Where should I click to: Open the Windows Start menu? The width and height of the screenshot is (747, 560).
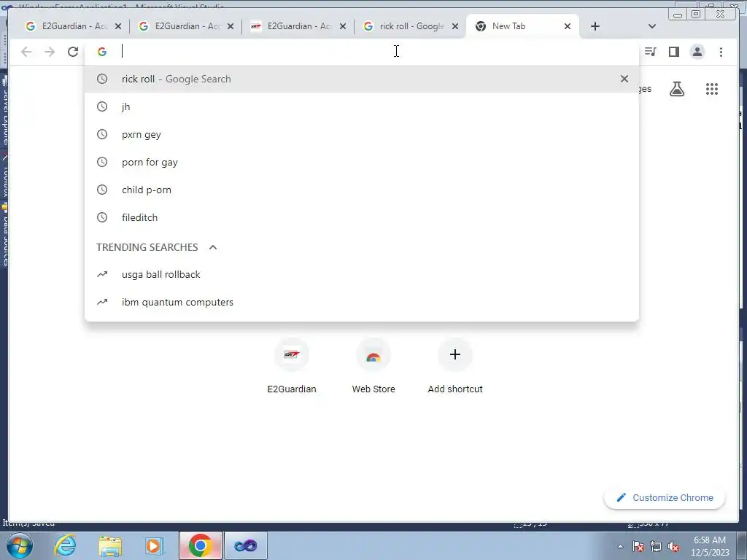pos(18,545)
